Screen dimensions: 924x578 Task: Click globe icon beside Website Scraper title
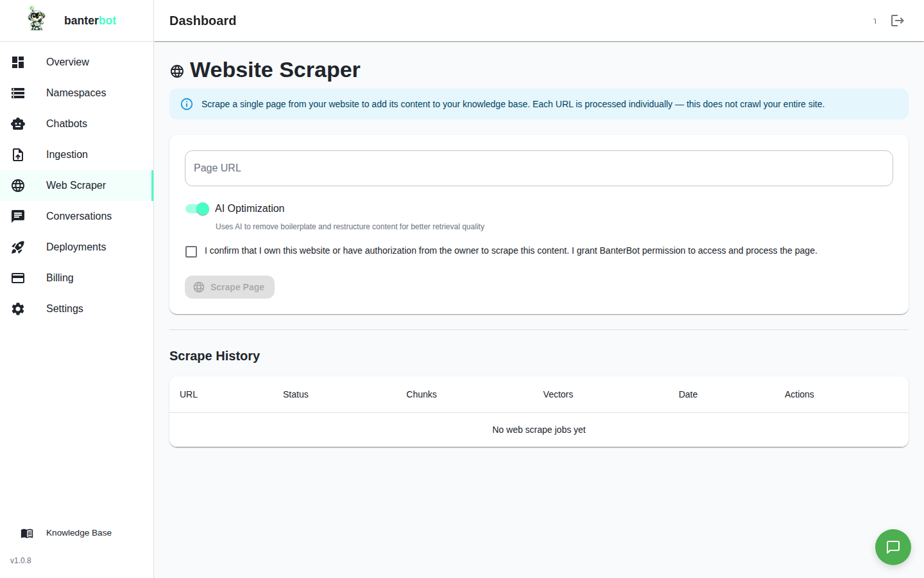click(x=177, y=71)
